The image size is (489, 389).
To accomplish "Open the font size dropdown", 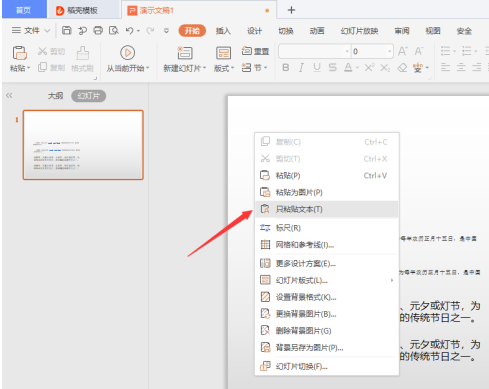I will coord(389,51).
